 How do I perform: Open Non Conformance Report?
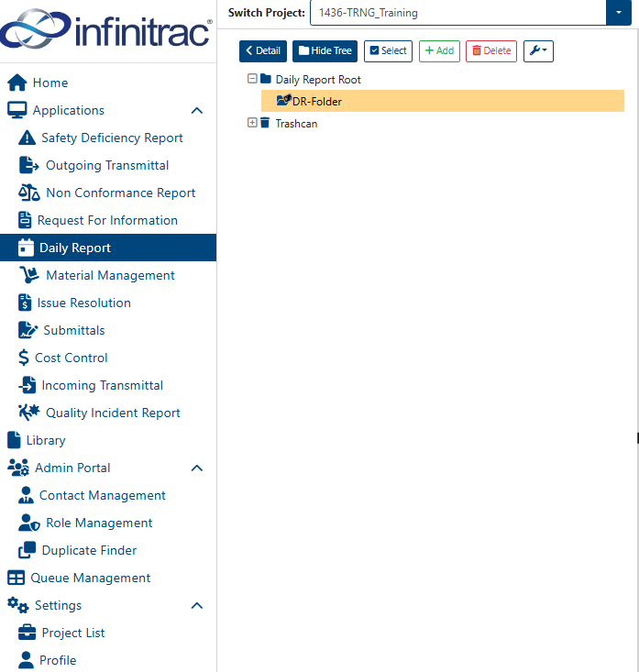[x=120, y=193]
